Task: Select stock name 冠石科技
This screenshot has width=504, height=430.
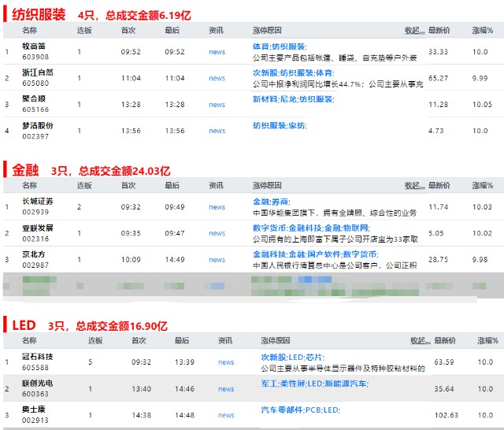Action: tap(38, 357)
